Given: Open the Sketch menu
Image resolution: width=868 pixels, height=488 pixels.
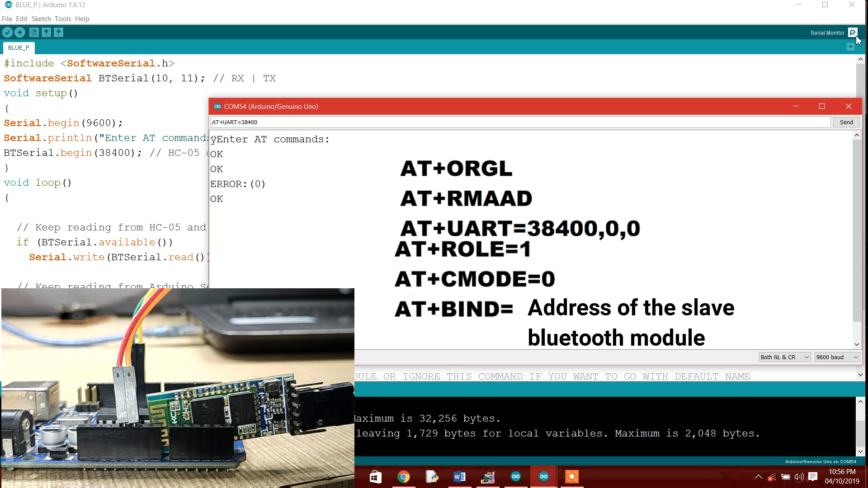Looking at the screenshot, I should (x=42, y=19).
